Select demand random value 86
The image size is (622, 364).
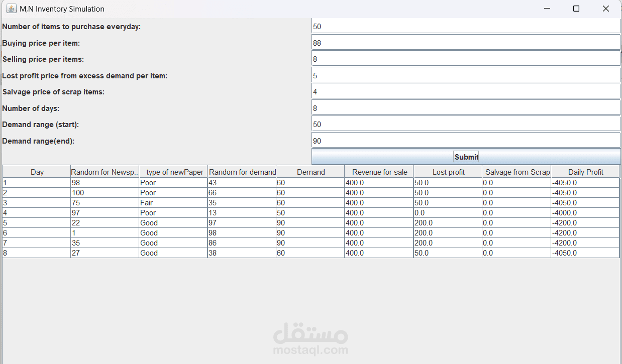point(242,243)
